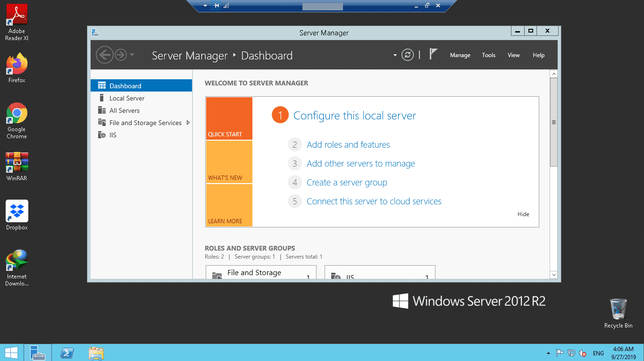Click Connect this server to cloud services
This screenshot has height=361, width=644.
click(x=374, y=201)
